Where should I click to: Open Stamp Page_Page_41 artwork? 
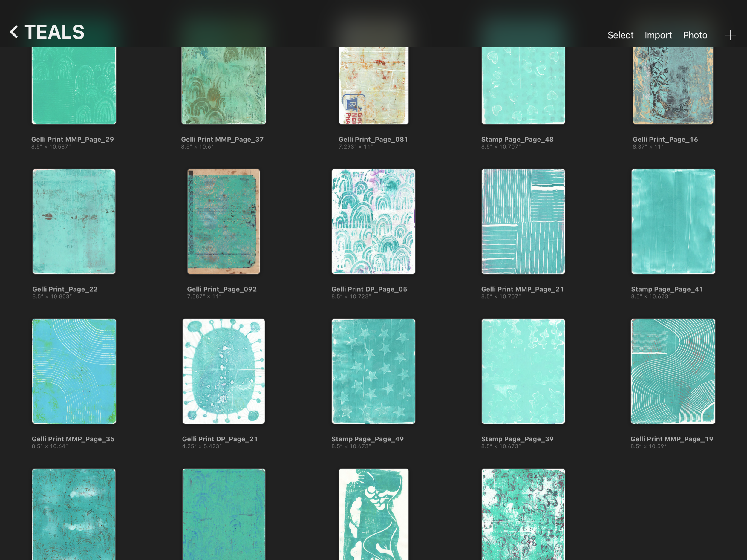673,221
